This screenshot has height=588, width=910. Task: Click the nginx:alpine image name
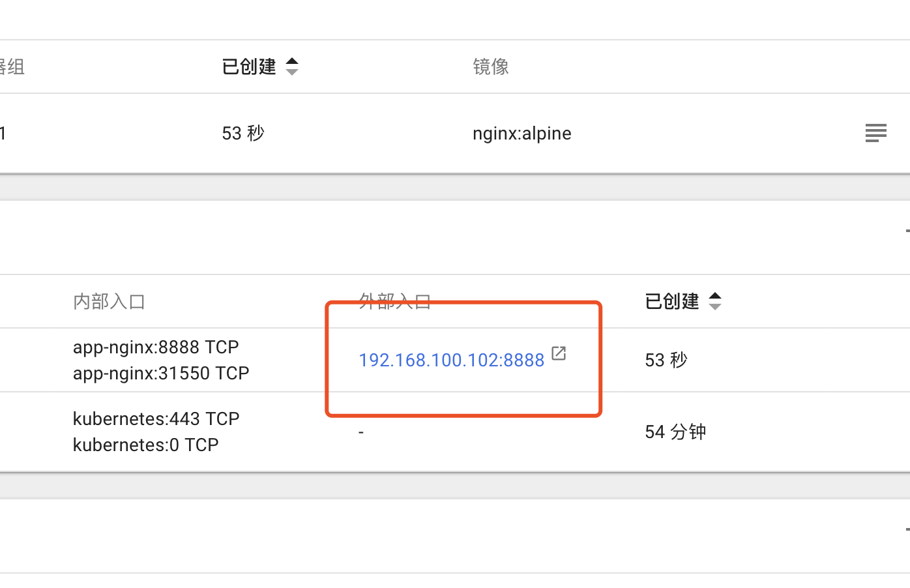[x=521, y=134]
